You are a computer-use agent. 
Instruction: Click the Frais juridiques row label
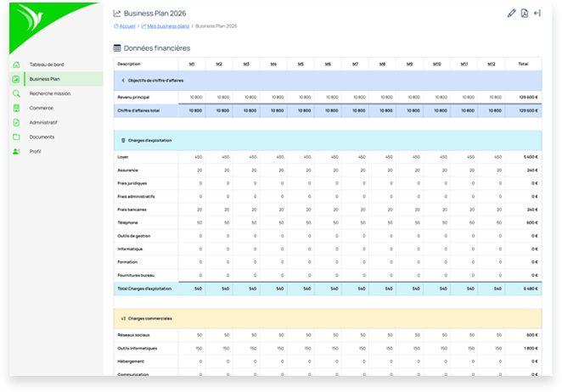tap(132, 183)
